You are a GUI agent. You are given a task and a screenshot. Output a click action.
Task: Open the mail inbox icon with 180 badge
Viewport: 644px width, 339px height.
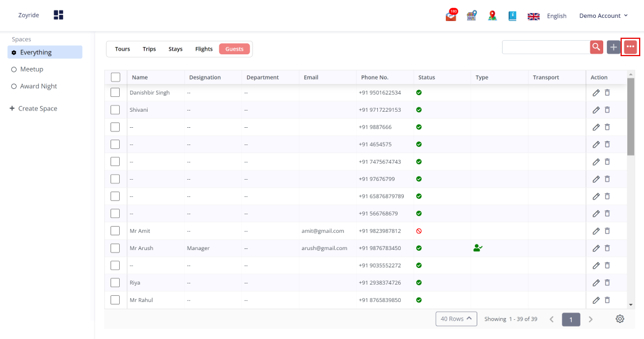[451, 16]
